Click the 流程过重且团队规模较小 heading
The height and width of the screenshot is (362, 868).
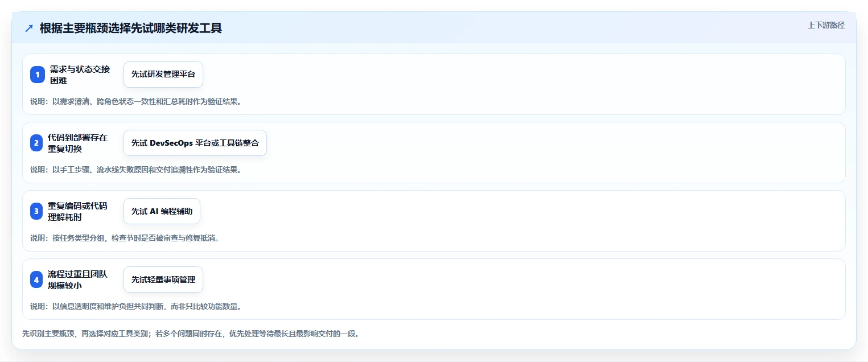tap(77, 279)
